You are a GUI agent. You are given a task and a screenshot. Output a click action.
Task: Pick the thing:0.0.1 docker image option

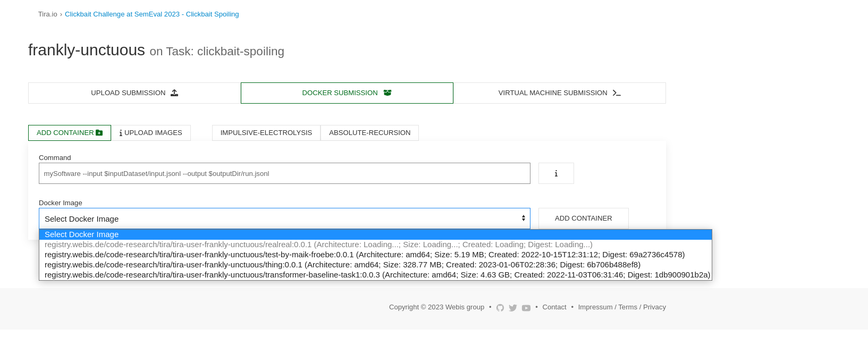click(x=375, y=265)
